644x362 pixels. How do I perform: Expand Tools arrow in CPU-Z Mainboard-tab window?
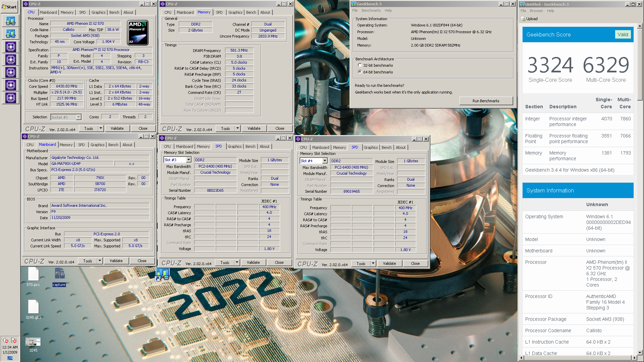[100, 261]
